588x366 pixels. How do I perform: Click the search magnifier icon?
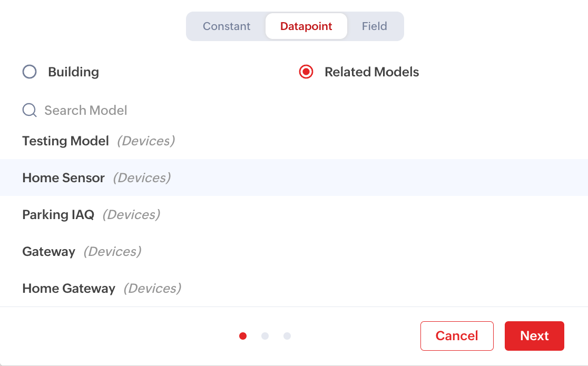30,110
